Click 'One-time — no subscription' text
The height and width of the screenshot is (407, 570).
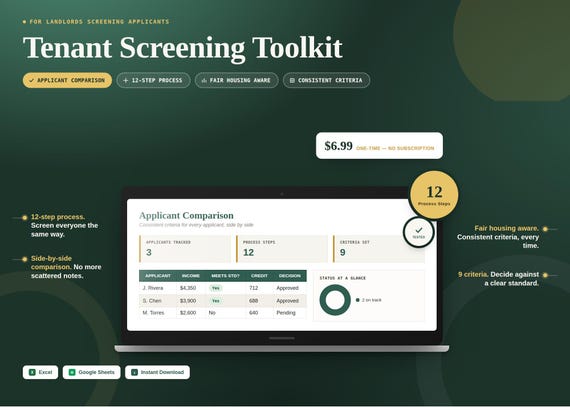(395, 148)
